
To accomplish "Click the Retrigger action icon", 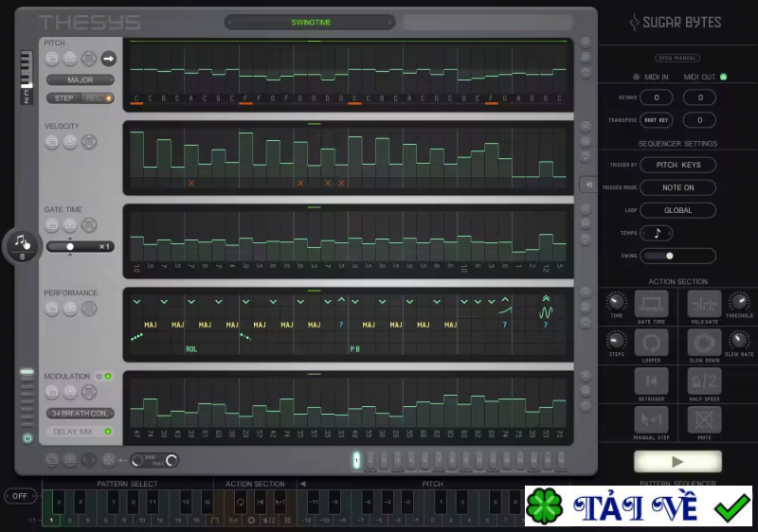I will point(651,381).
